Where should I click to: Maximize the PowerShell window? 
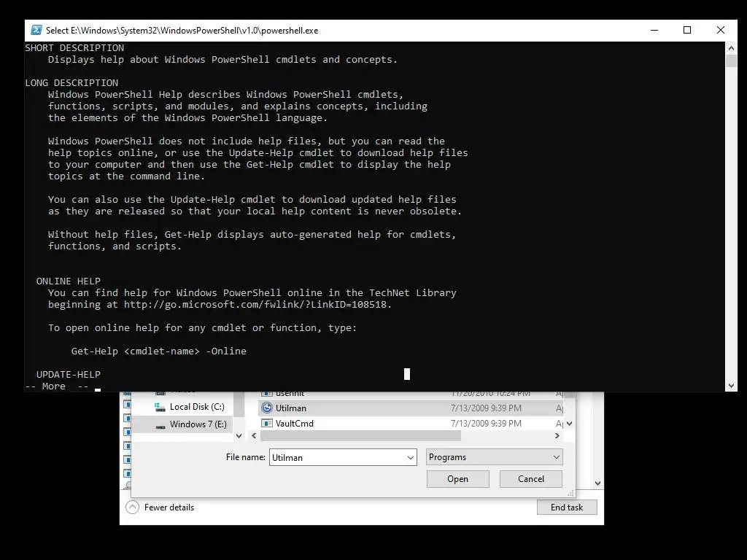coord(687,30)
